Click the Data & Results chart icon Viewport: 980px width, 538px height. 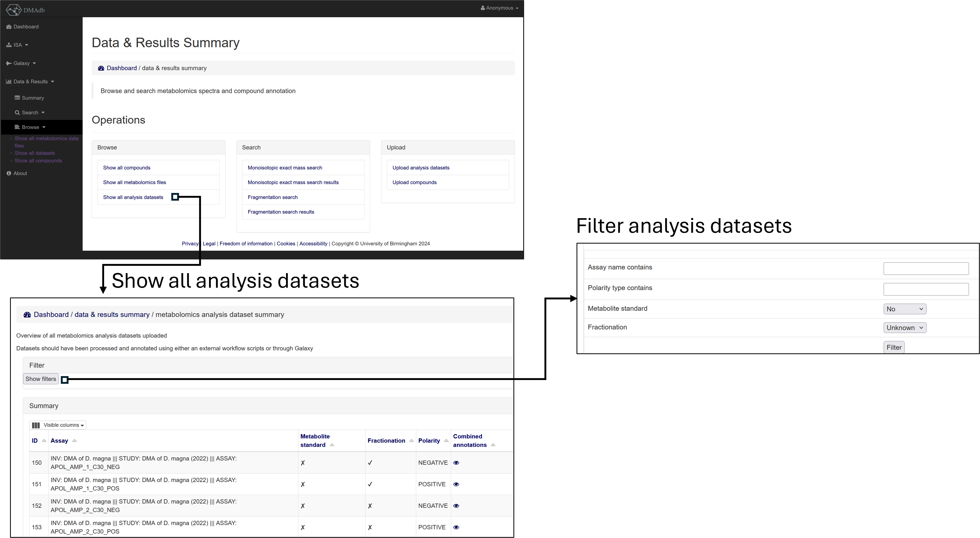9,81
